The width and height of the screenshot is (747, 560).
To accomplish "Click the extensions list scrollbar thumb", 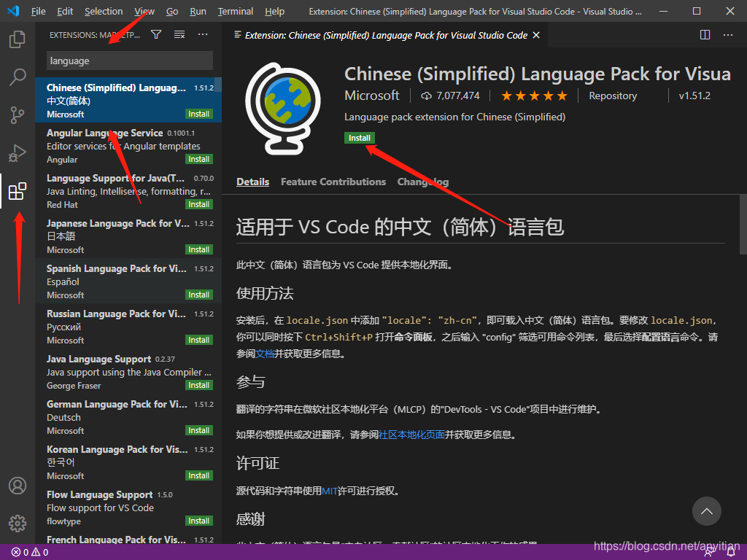I will (218, 85).
